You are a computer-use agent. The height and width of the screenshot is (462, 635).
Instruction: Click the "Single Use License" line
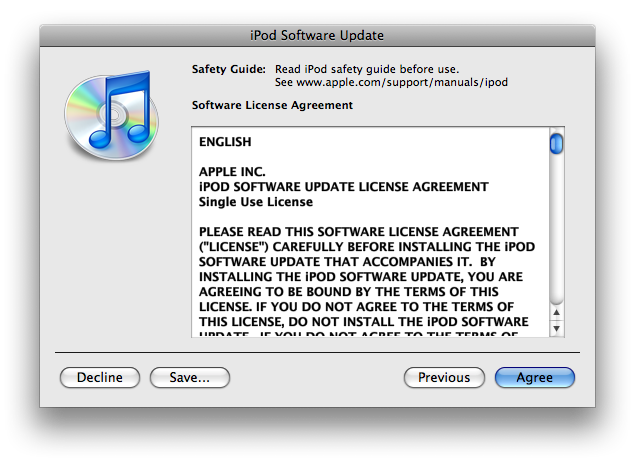tap(256, 202)
